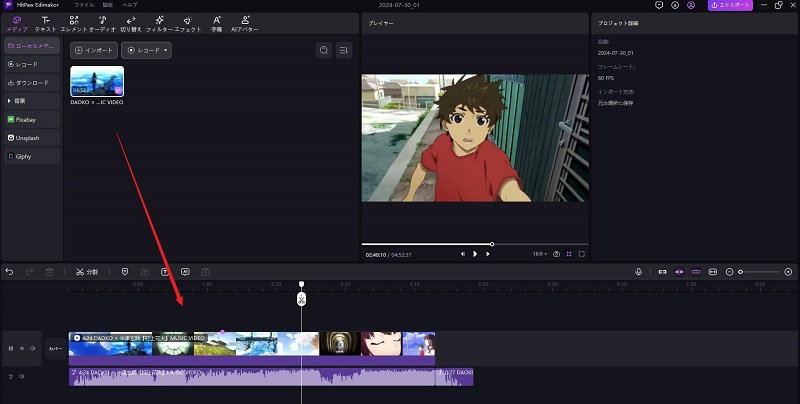Screen dimensions: 800x404
Task: Mute the video track
Action: coord(33,348)
